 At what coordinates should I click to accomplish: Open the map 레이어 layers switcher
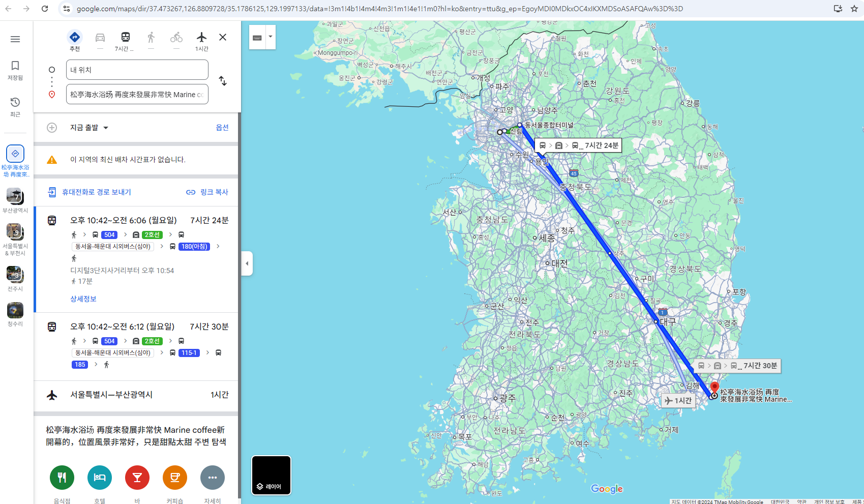point(272,476)
